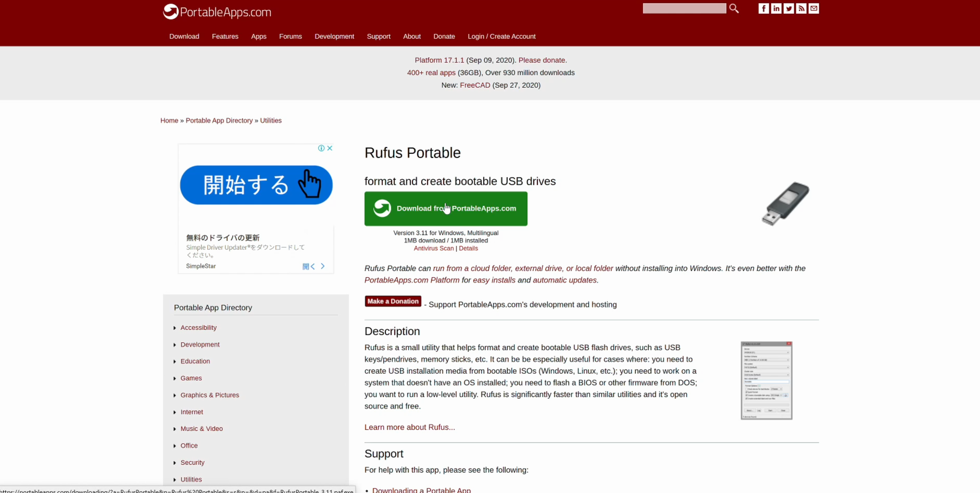Open the Development menu in the navigation bar
The image size is (980, 493).
(334, 36)
